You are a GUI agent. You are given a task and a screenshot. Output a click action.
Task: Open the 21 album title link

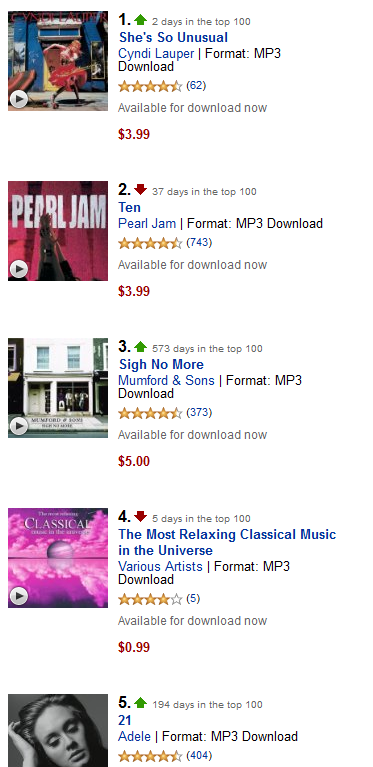[125, 721]
